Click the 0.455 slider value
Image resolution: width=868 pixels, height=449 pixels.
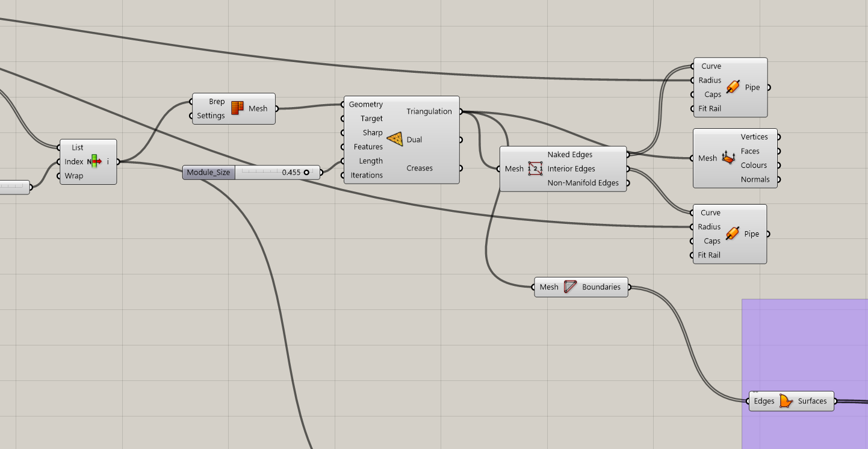(291, 172)
